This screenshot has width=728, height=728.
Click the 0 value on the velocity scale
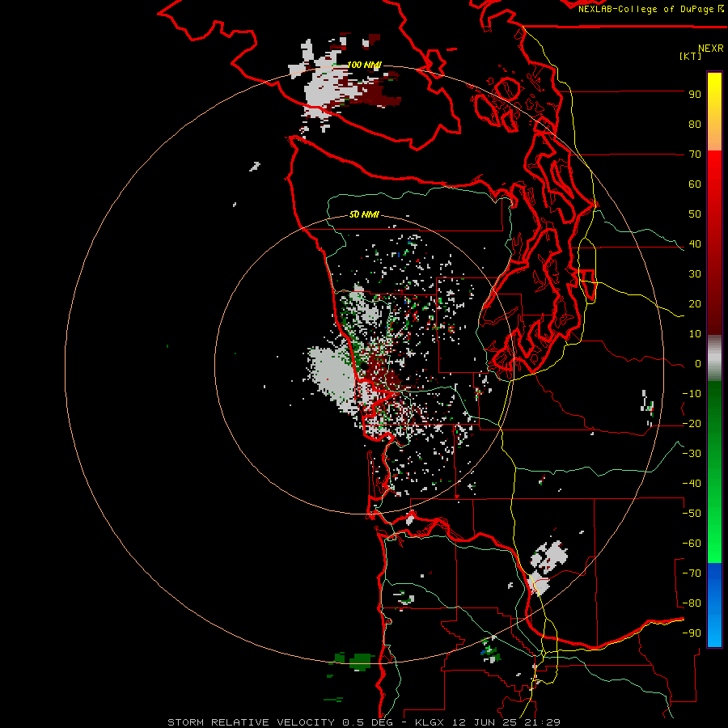click(698, 363)
